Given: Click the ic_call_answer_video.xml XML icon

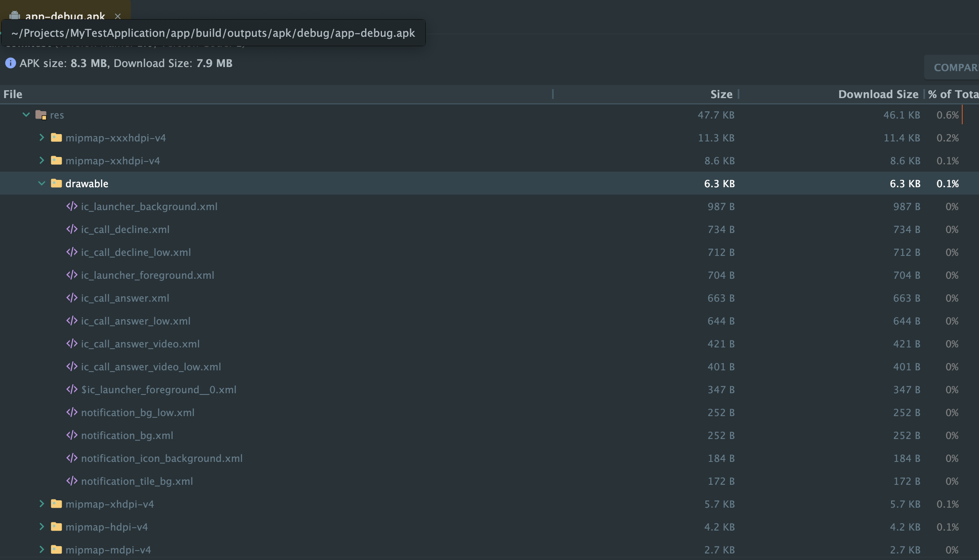Looking at the screenshot, I should (x=72, y=344).
